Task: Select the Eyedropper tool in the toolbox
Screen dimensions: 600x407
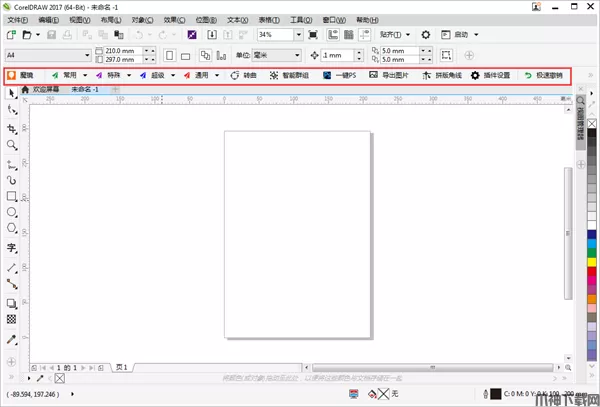Action: click(12, 340)
